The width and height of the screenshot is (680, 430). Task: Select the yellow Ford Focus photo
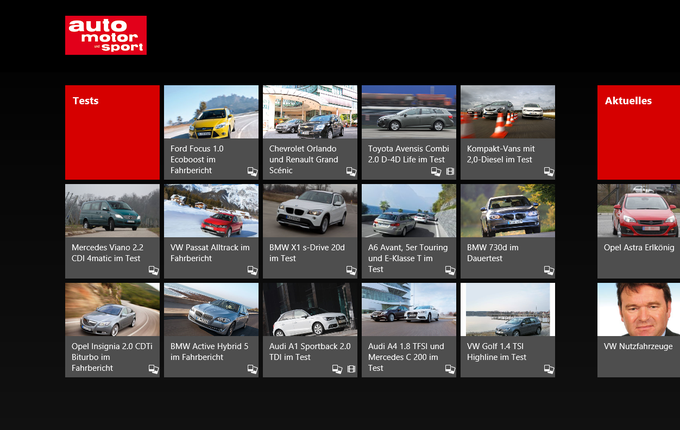click(211, 112)
